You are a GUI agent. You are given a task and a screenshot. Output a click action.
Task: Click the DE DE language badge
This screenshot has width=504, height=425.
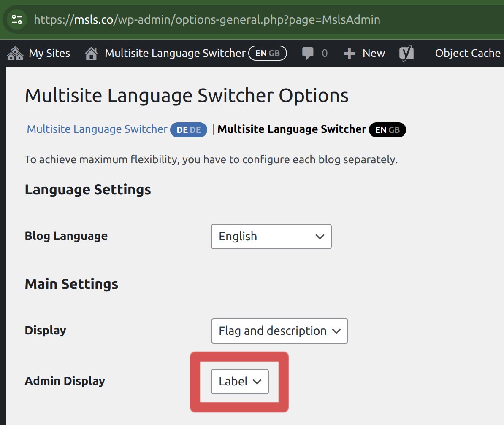coord(189,130)
